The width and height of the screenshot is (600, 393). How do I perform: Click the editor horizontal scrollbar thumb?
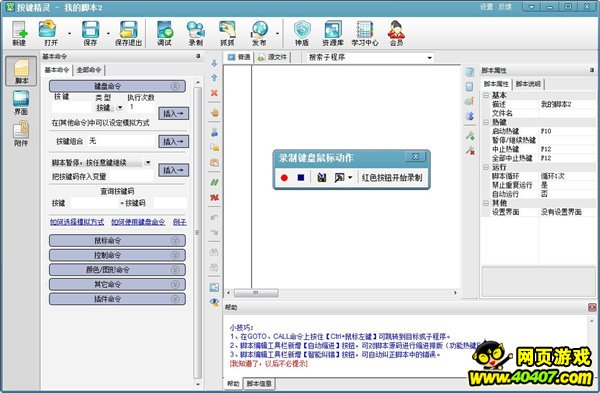[256, 293]
